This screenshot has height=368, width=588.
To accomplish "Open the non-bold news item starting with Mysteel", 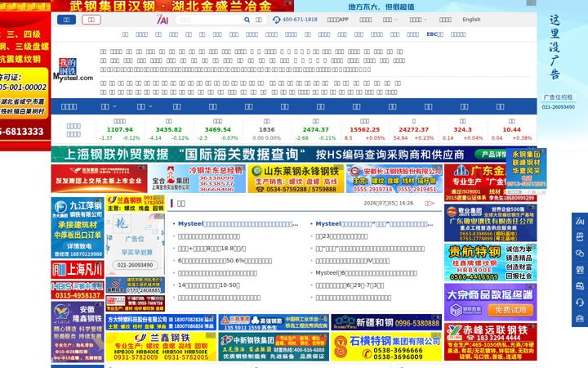I will coord(366,273).
